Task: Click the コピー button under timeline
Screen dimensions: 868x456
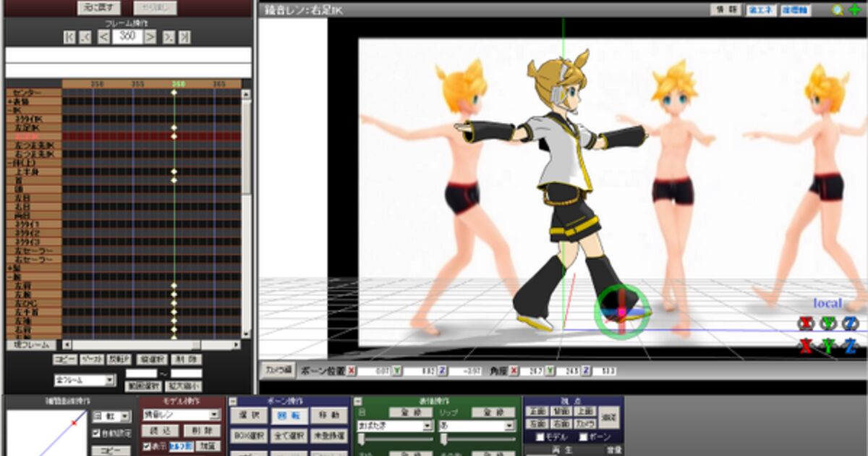Action: coord(66,359)
